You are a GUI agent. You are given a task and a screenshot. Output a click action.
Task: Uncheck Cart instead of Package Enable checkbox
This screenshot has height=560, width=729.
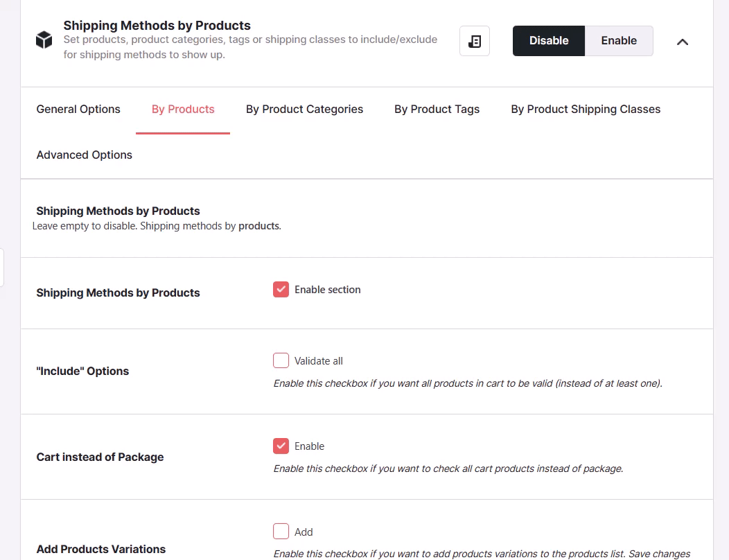tap(281, 446)
